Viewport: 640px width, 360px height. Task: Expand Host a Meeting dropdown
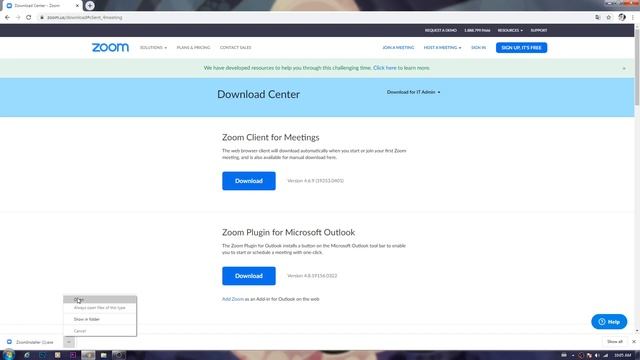pos(442,48)
